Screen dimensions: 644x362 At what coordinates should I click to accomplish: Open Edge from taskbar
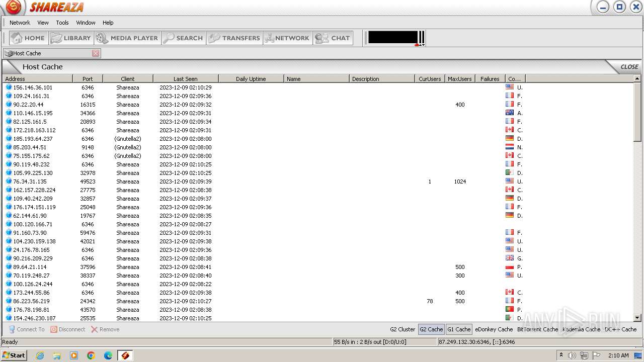coord(108,355)
